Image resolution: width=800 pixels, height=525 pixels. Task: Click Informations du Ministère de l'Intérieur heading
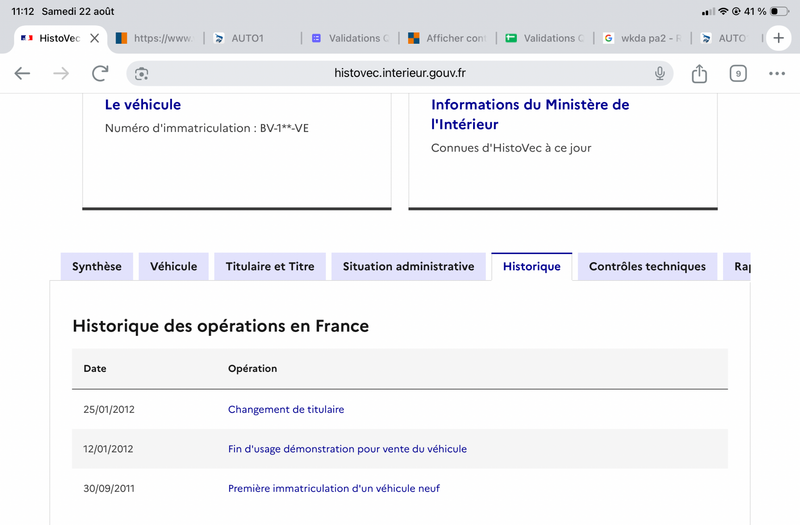(530, 114)
